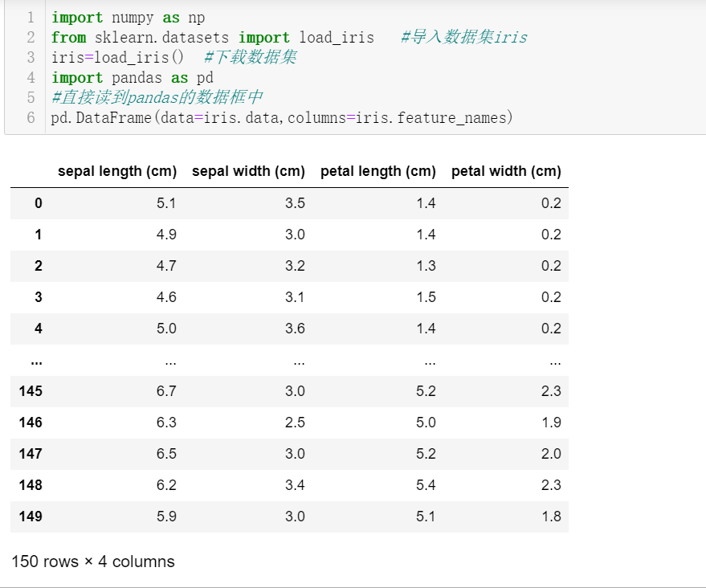Click row index 148
706x588 pixels.
[x=31, y=485]
